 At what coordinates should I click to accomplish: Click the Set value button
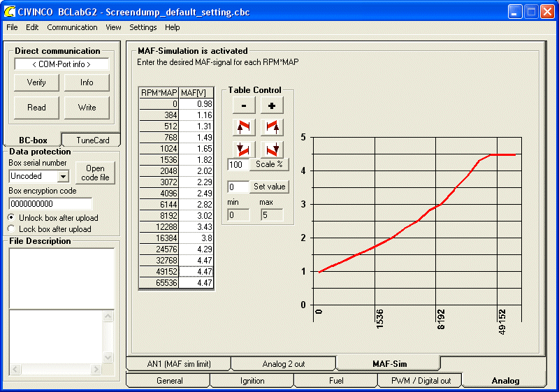point(269,187)
